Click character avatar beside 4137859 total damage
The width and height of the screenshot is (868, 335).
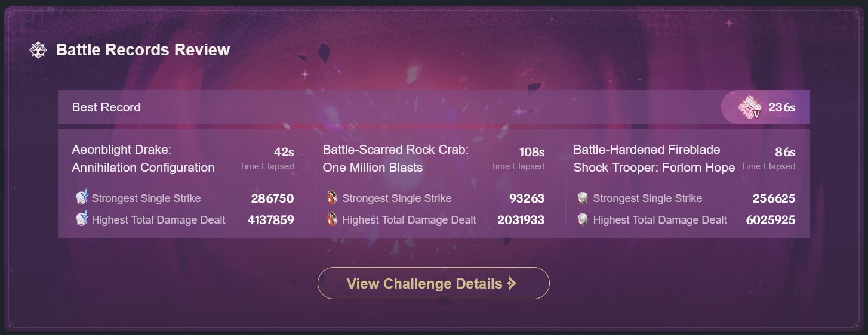click(x=82, y=220)
